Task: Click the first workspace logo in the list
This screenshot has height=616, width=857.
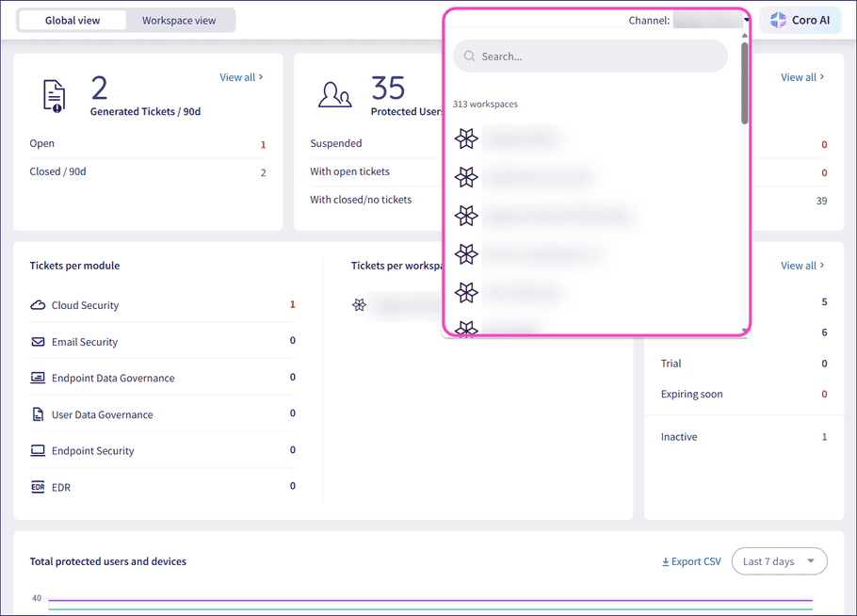Action: [466, 138]
